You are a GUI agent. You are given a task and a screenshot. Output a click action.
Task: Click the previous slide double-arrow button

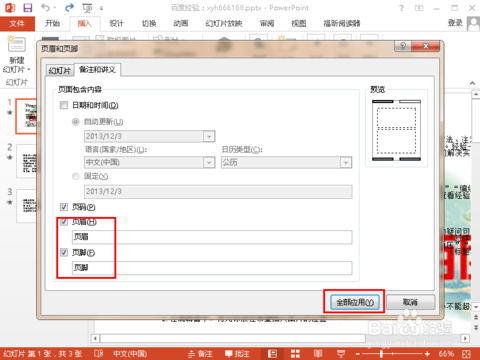(x=476, y=317)
